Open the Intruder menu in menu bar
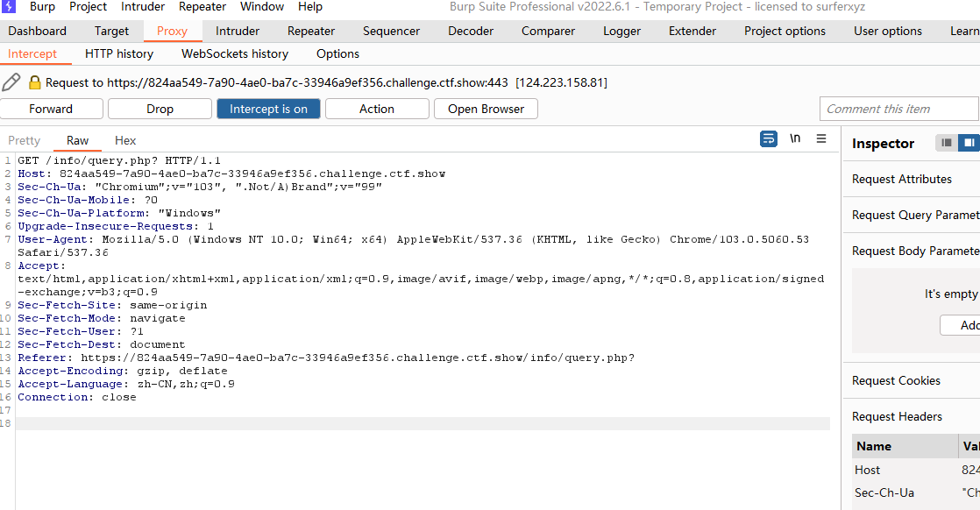 [143, 7]
